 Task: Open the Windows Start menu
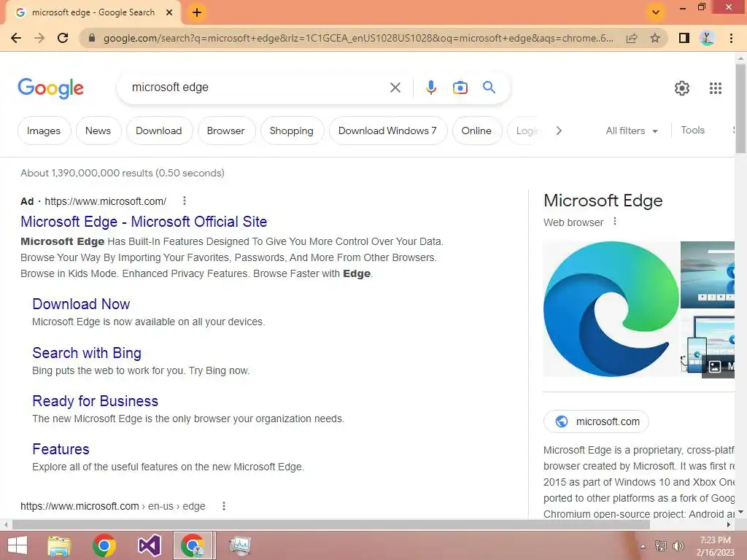[18, 545]
